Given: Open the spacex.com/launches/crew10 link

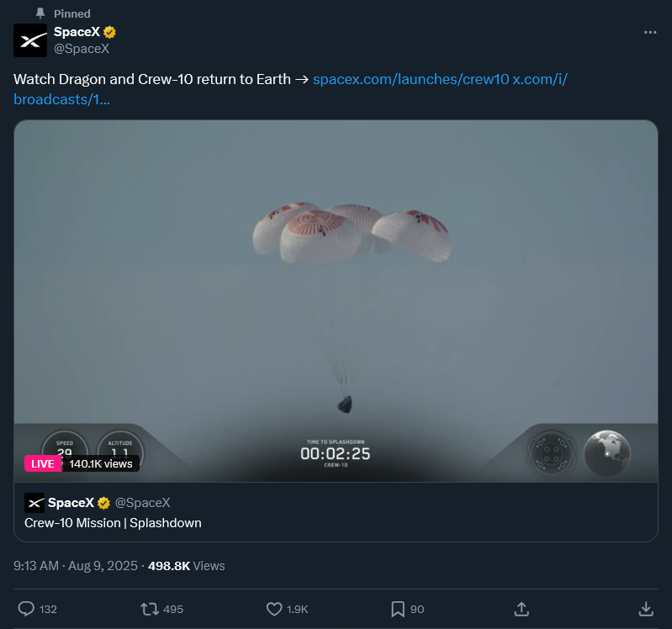Looking at the screenshot, I should point(411,79).
